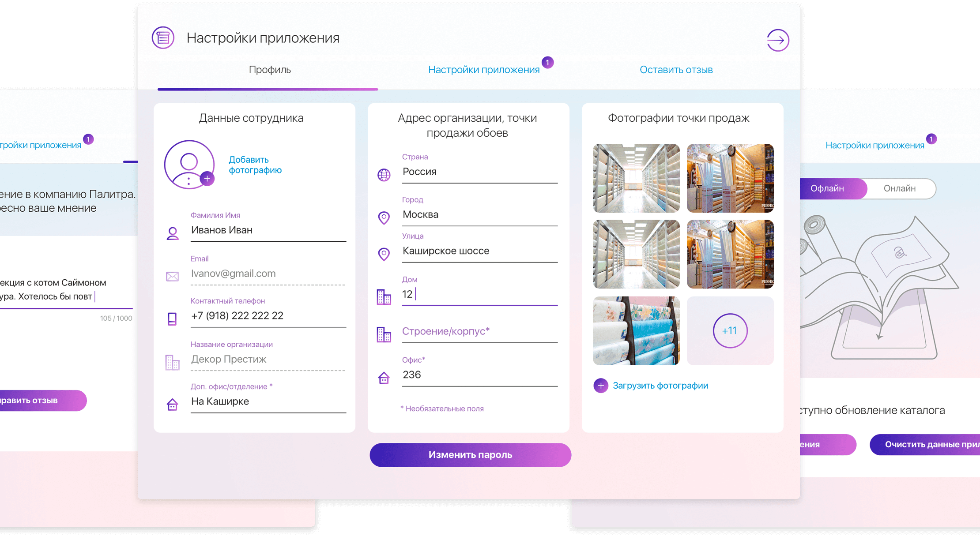Click the Контактный телефон field
This screenshot has height=536, width=980.
coord(268,316)
